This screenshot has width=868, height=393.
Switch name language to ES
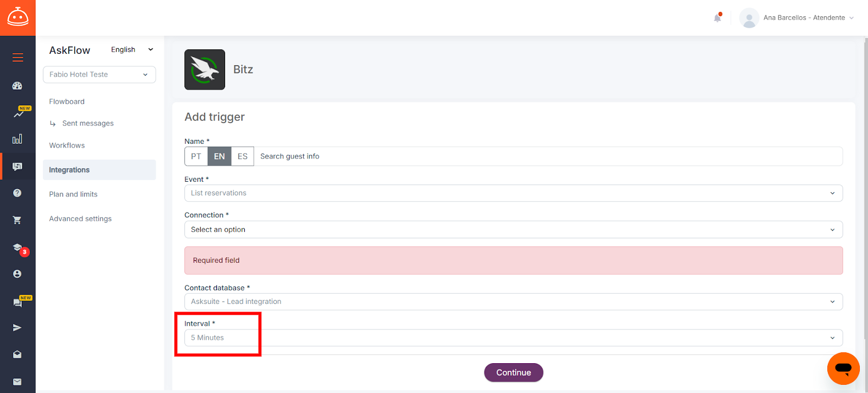242,156
